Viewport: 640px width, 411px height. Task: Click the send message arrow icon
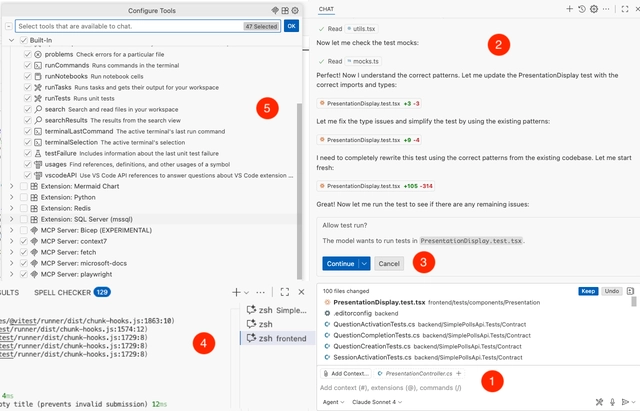pyautogui.click(x=625, y=402)
